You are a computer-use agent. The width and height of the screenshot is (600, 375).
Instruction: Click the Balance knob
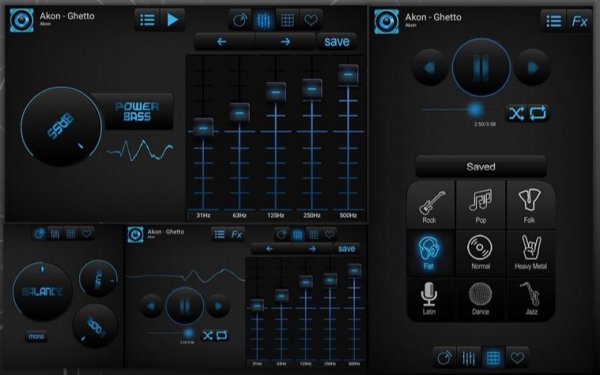pyautogui.click(x=42, y=292)
